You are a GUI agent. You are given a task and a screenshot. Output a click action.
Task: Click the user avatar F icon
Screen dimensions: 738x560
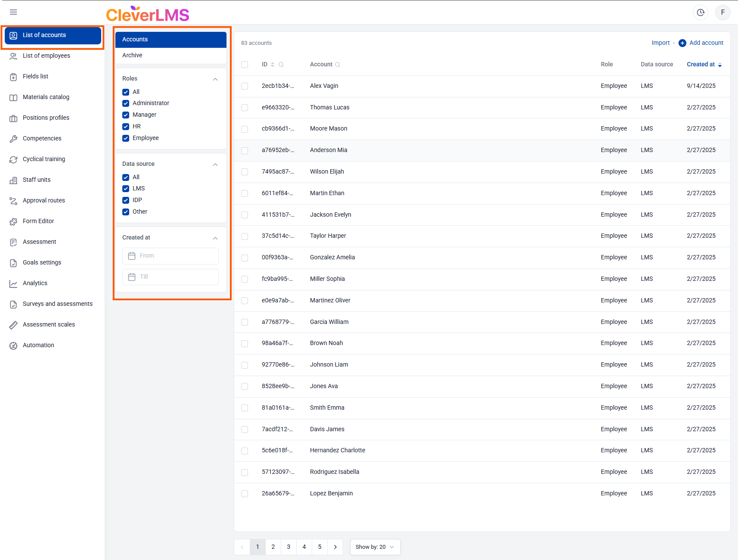722,12
